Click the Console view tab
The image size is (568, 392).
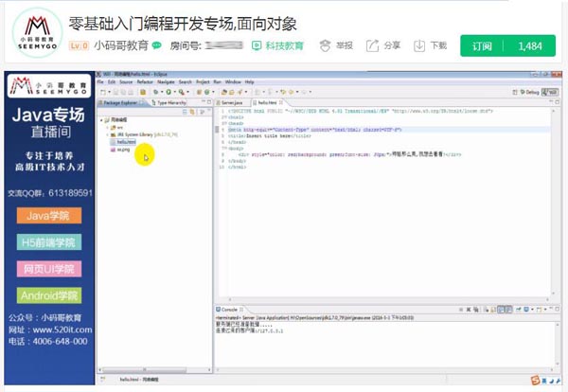point(228,309)
